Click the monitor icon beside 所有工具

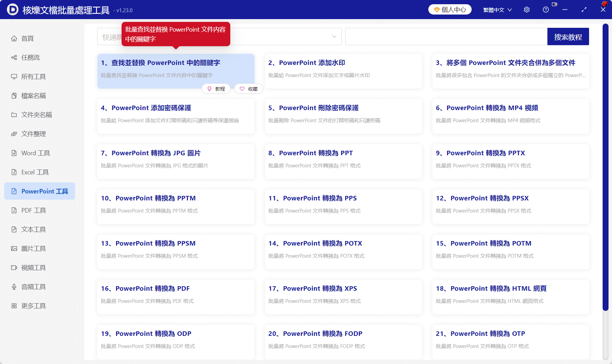pyautogui.click(x=14, y=77)
